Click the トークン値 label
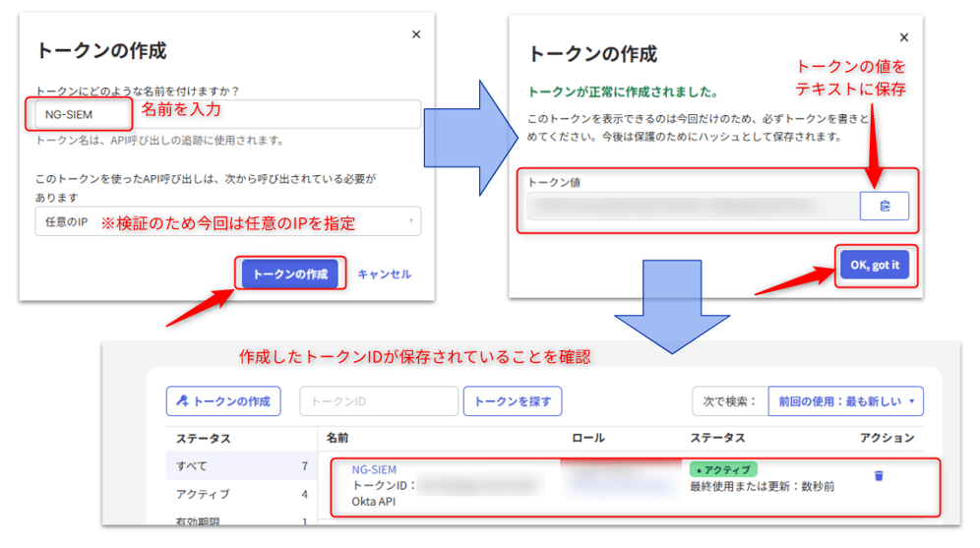 pos(554,182)
